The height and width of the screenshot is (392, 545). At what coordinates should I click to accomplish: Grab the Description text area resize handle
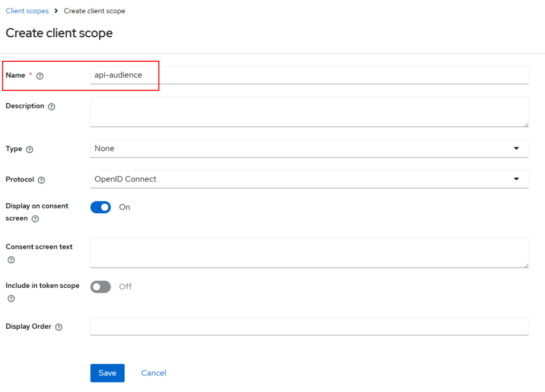pos(526,124)
